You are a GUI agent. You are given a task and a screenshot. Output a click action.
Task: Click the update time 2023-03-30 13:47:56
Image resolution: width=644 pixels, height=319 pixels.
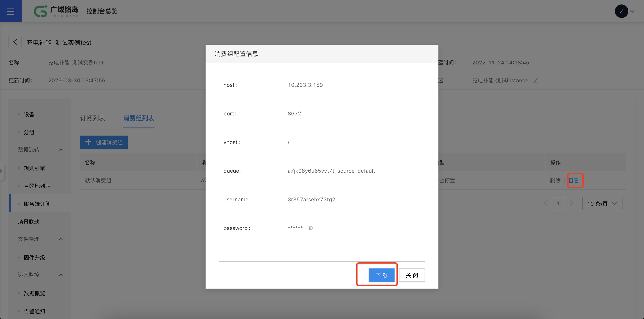[x=77, y=81]
